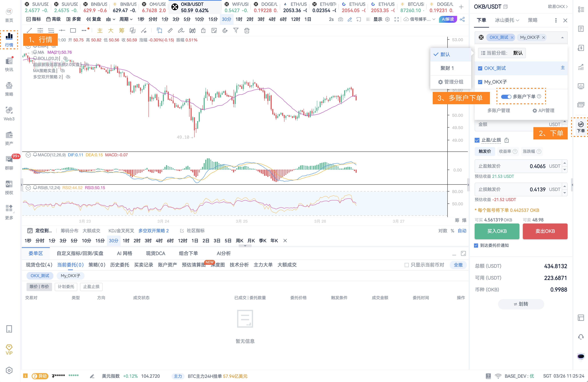The height and width of the screenshot is (382, 588).
Task: Expand the 冰山委托 order type dropdown
Action: 507,20
